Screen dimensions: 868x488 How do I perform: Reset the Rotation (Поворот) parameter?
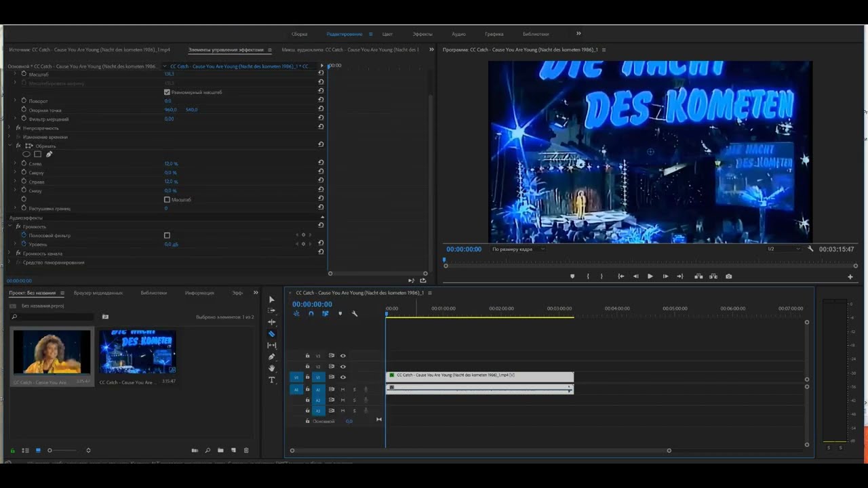[x=321, y=100]
